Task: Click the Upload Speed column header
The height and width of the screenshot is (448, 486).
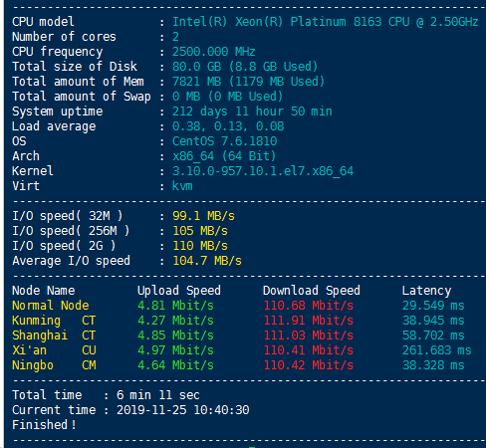Action: tap(179, 291)
